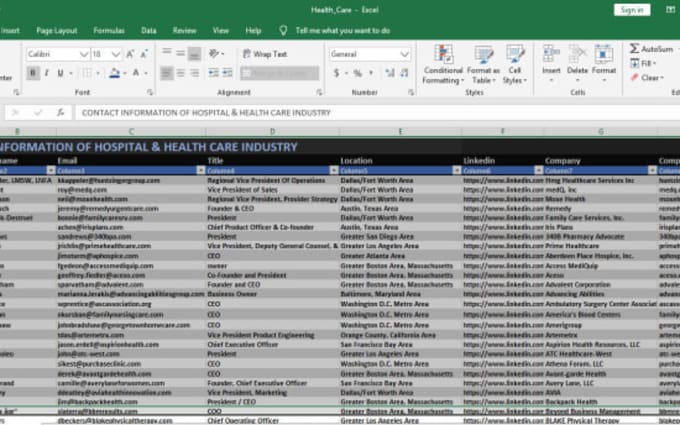The width and height of the screenshot is (680, 425).
Task: Select Middle Align icon
Action: 180,53
